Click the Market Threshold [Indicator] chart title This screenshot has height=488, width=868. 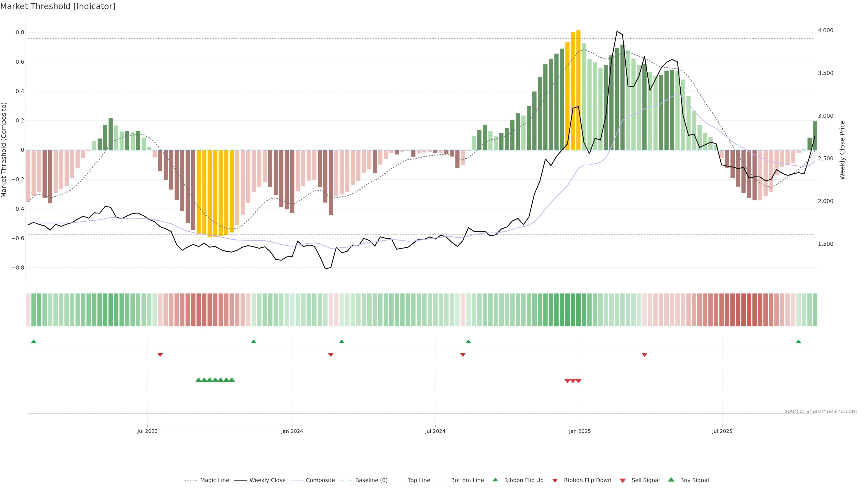(x=58, y=6)
